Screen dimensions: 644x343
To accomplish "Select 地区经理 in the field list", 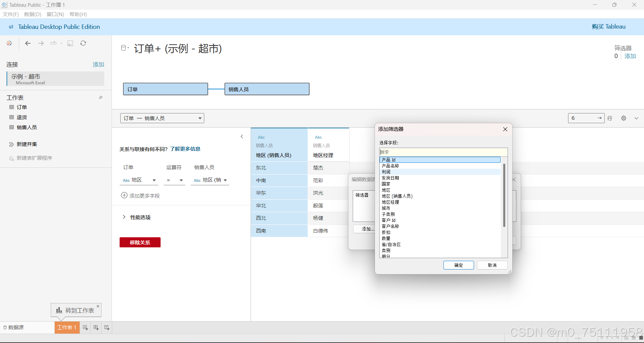I will [440, 202].
